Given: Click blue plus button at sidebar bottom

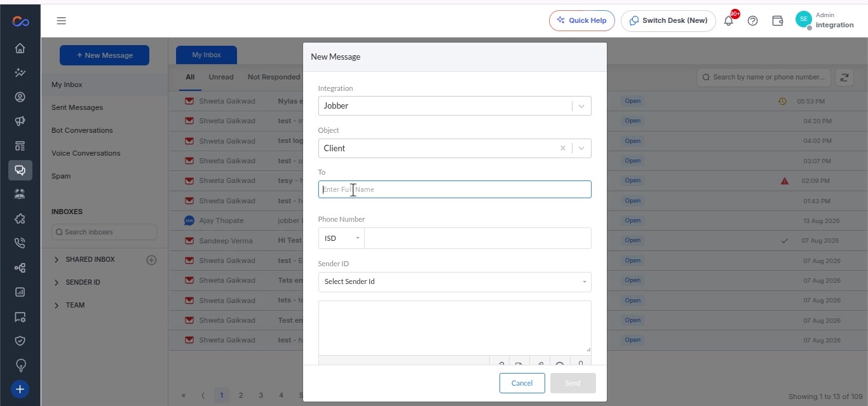Looking at the screenshot, I should pos(20,389).
